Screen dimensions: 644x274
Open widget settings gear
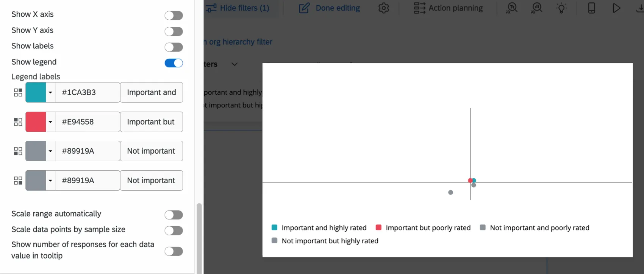click(x=383, y=8)
